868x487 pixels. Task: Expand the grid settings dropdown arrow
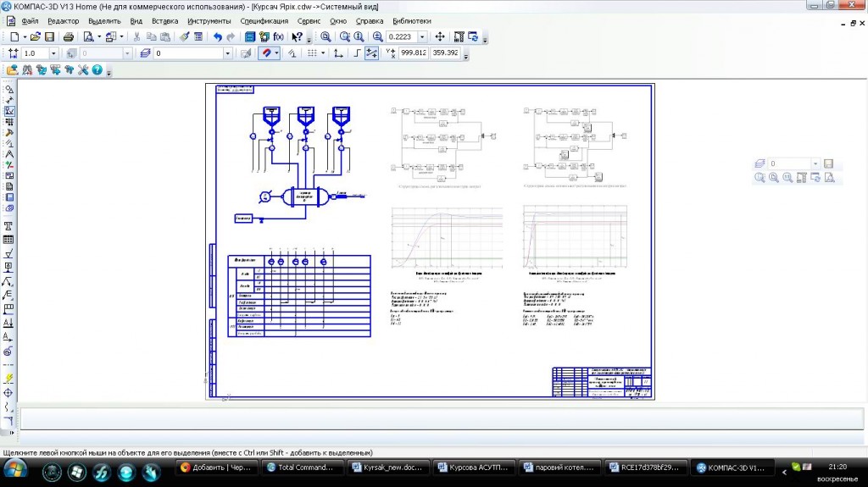click(323, 53)
